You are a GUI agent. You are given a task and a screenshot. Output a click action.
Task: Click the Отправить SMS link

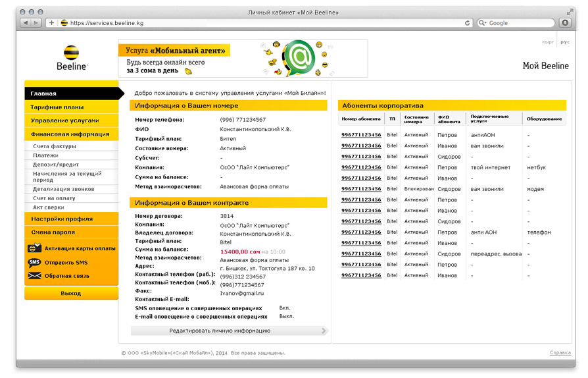66,263
